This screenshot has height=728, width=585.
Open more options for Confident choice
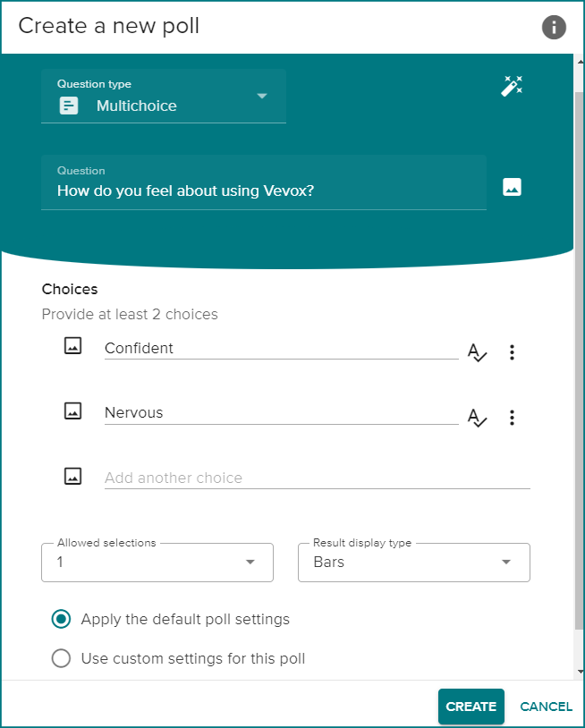click(x=512, y=352)
